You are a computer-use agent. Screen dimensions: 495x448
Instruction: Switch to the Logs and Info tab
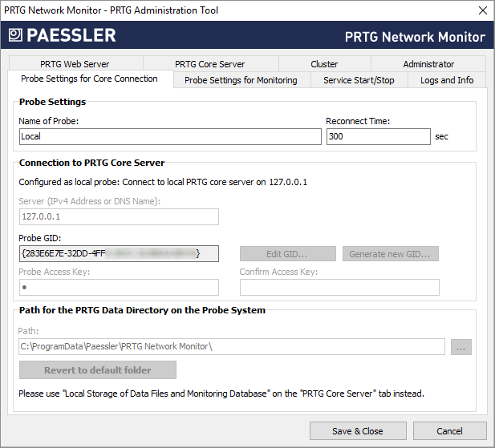pos(447,80)
